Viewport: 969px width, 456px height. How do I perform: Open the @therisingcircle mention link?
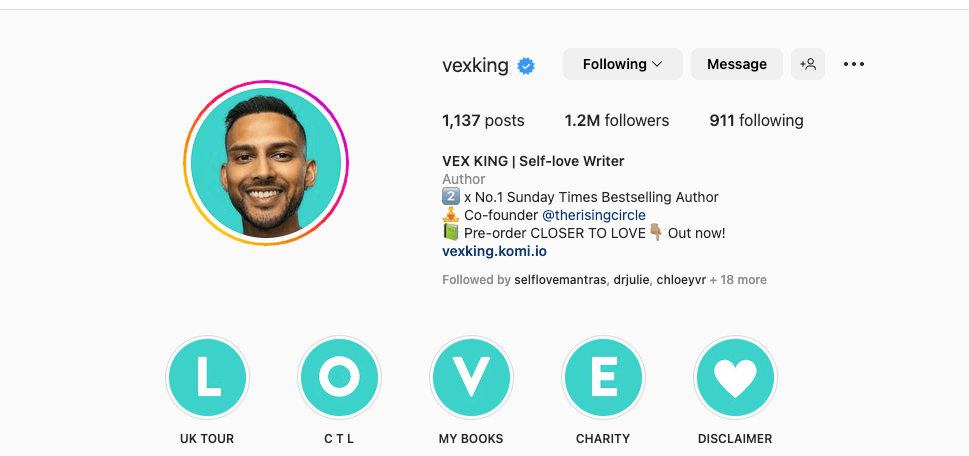point(594,216)
